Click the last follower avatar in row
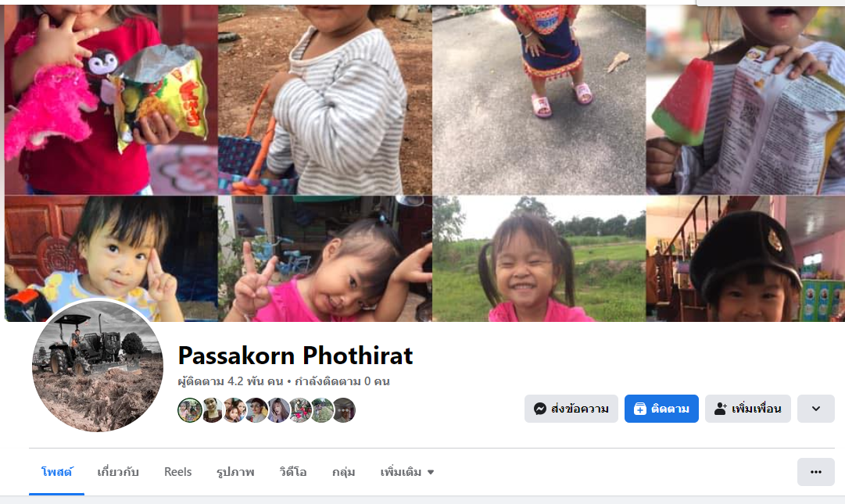This screenshot has height=504, width=845. pos(344,410)
